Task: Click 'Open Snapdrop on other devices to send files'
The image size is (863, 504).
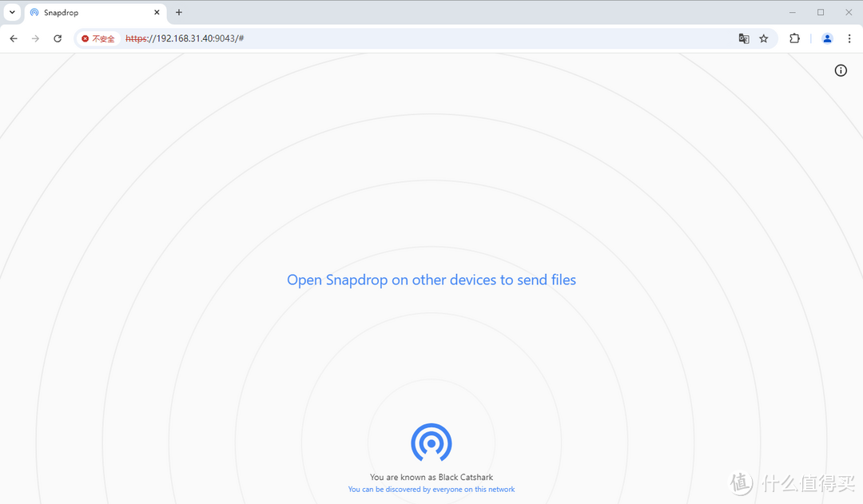Action: coord(431,280)
